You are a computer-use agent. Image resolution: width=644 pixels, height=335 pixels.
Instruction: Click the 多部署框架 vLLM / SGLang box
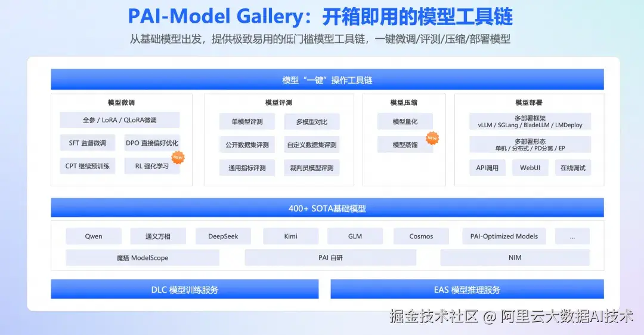[x=530, y=122]
